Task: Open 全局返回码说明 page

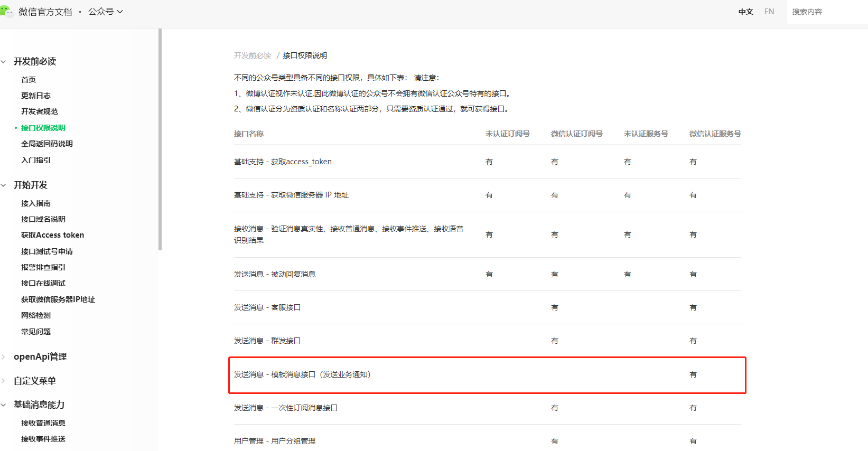Action: point(47,144)
